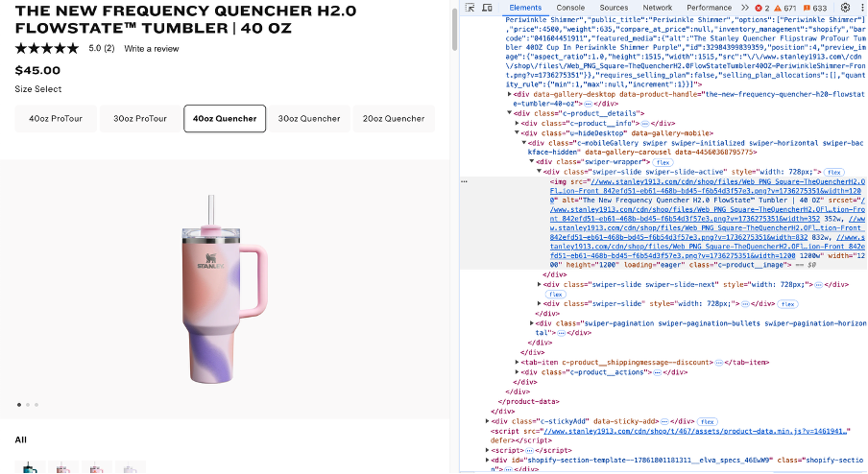868x474 pixels.
Task: Select the </product-data> closing tag line
Action: pos(529,401)
